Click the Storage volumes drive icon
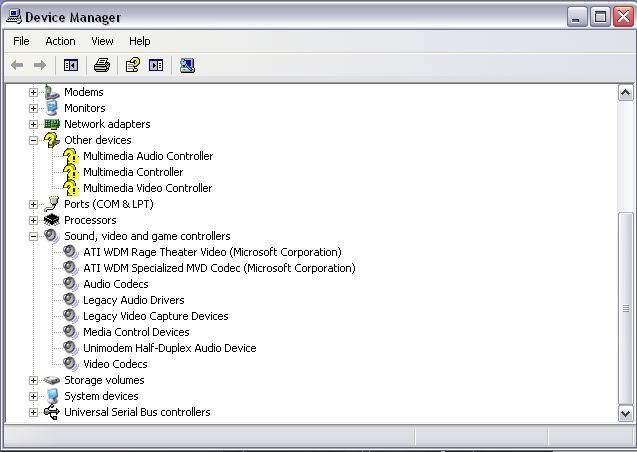The image size is (637, 452). [52, 380]
